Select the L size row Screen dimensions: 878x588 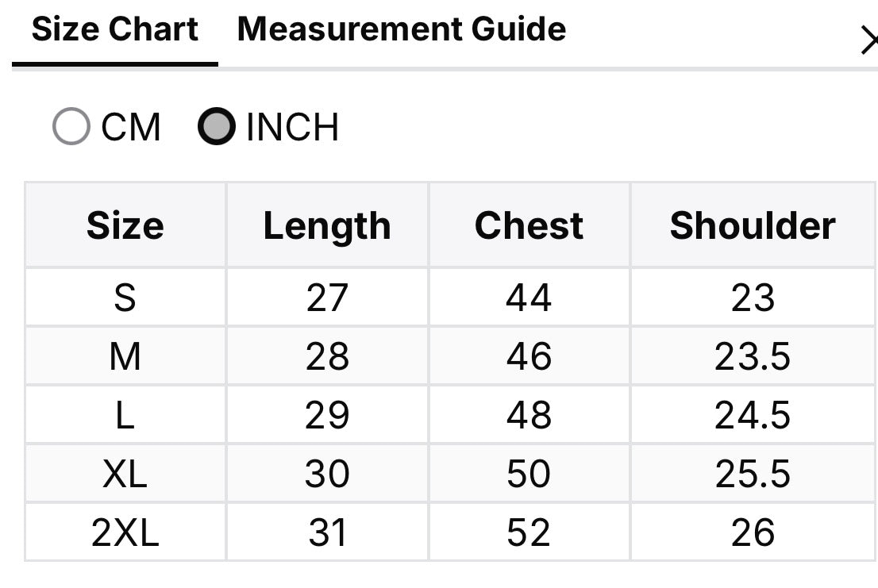[451, 414]
